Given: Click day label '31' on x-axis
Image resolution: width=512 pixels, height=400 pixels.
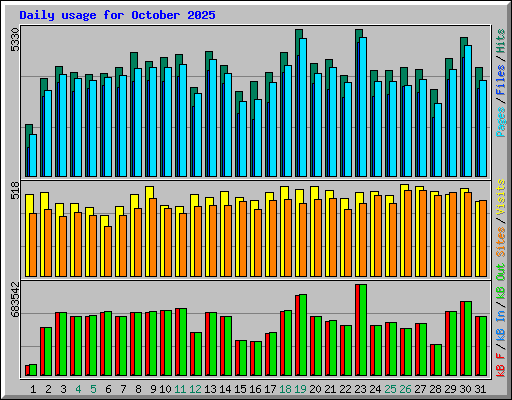Looking at the screenshot, I should tap(480, 389).
